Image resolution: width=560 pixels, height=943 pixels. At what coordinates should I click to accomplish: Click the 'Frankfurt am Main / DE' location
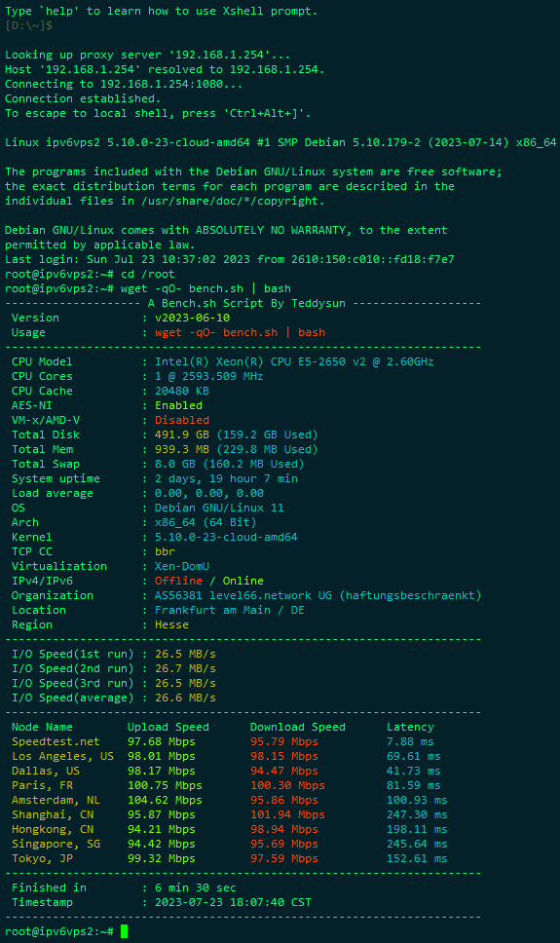click(x=229, y=610)
